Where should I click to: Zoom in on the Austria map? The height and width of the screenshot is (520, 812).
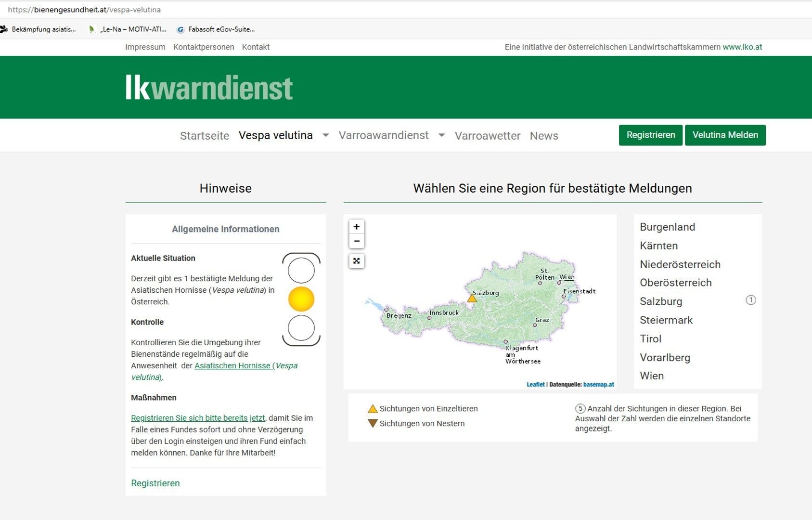[x=356, y=227]
